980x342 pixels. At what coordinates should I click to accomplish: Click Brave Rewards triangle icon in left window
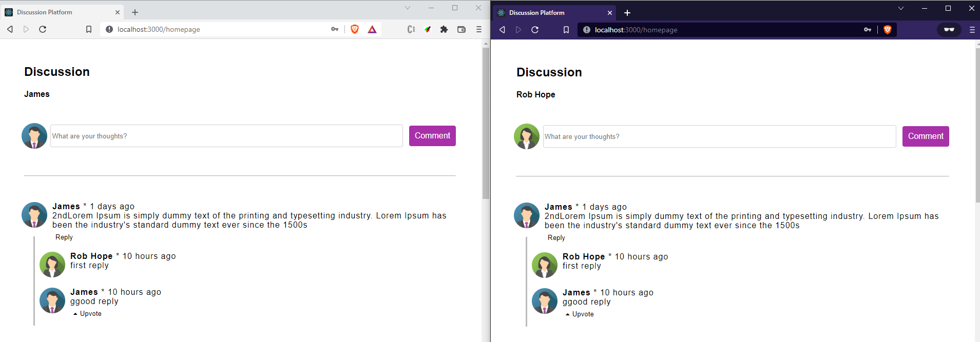pos(372,29)
